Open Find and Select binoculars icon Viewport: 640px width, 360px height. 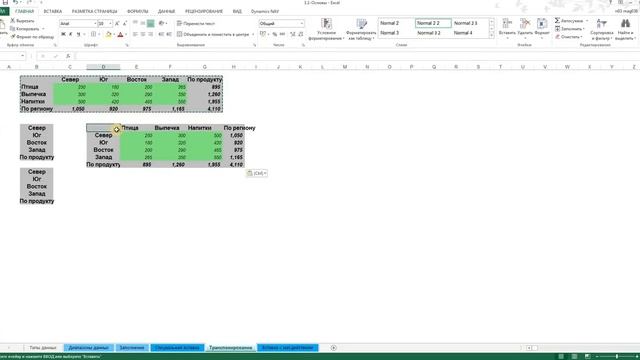tap(625, 24)
